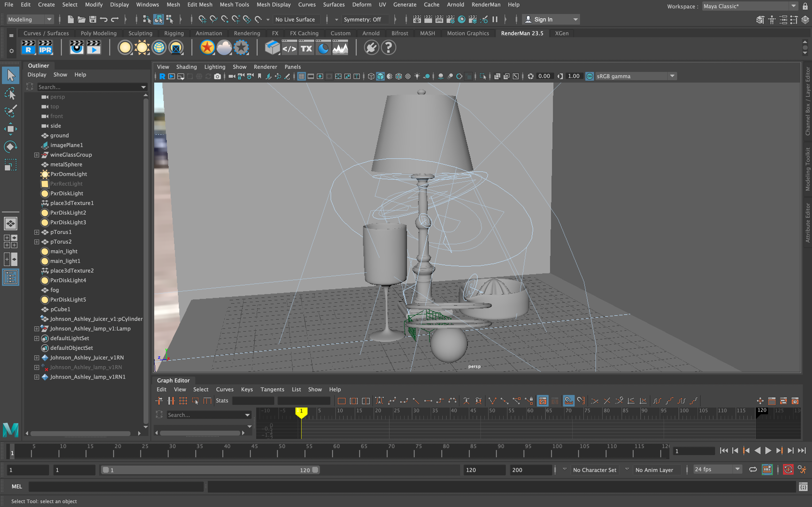Screen dimensions: 812x507
Task: Select the Move tool in the toolbox
Action: coord(10,129)
